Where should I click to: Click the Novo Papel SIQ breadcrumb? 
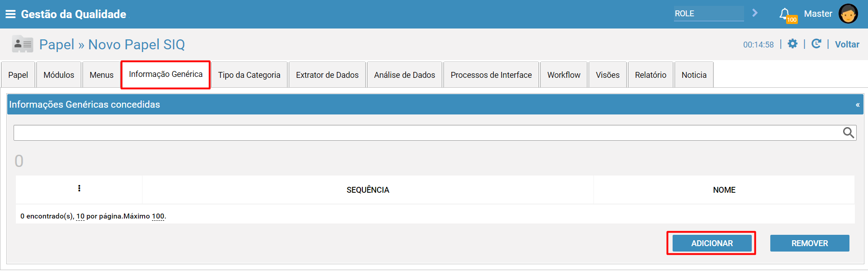tap(137, 44)
